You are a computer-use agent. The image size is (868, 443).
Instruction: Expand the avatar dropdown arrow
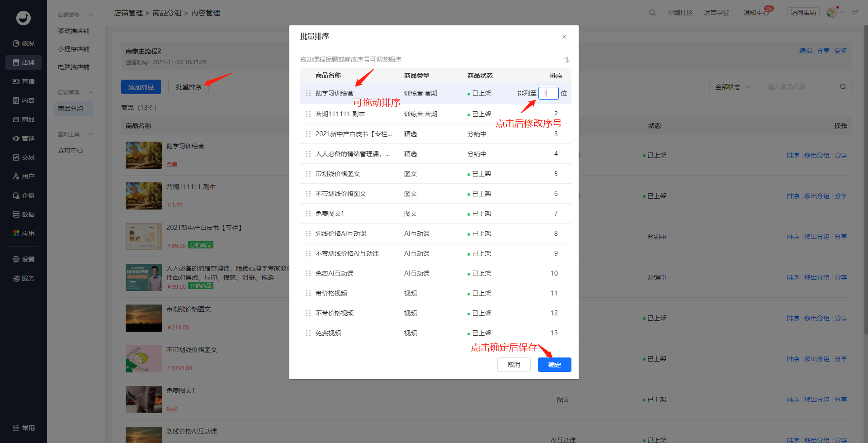842,13
